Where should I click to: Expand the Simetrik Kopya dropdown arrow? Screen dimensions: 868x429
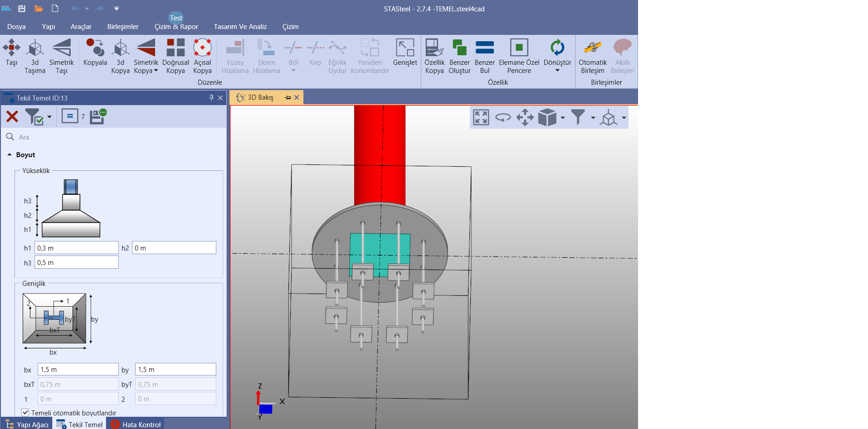[156, 71]
